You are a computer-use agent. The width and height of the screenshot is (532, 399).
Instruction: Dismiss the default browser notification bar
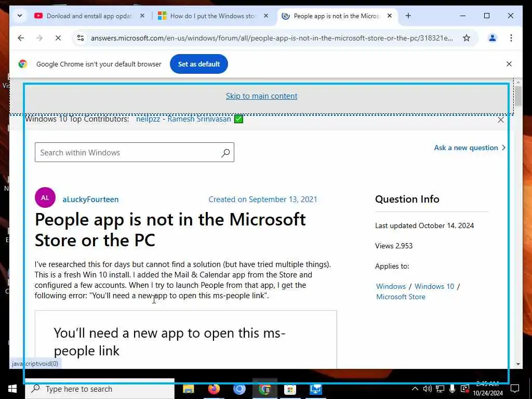pyautogui.click(x=509, y=64)
